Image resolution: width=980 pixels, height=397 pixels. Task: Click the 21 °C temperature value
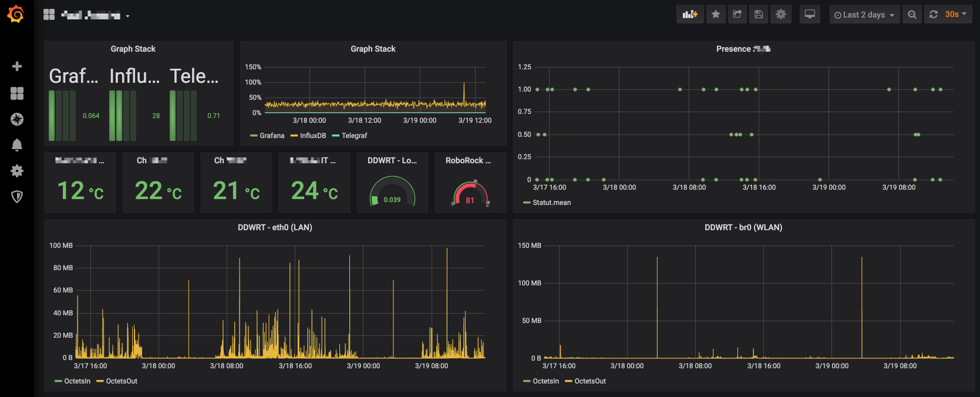pos(236,190)
